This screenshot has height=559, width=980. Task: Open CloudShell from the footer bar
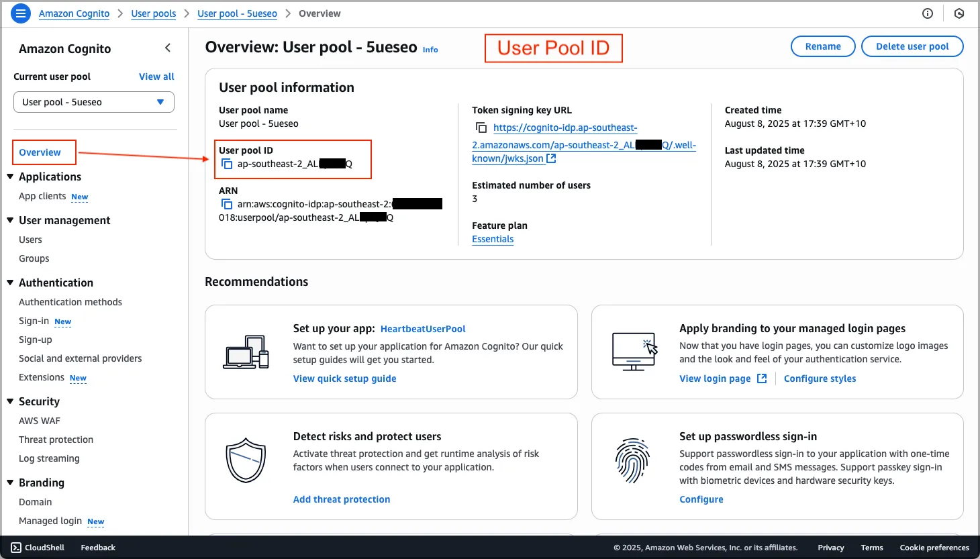(x=38, y=548)
